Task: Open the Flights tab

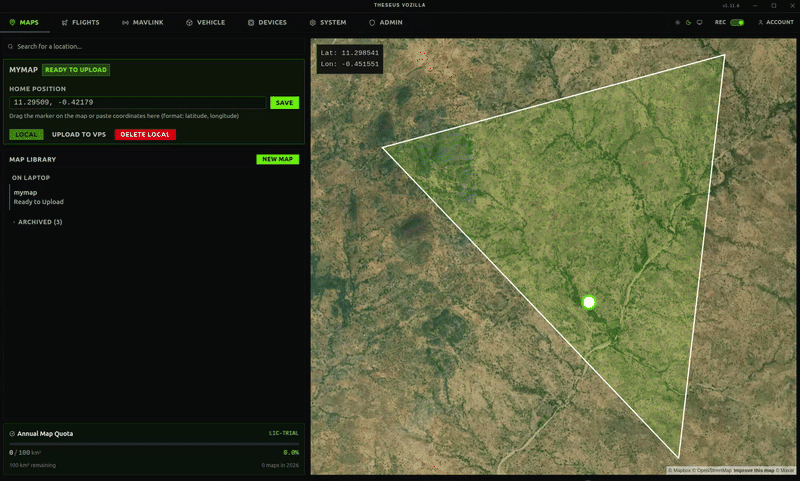Action: (80, 22)
